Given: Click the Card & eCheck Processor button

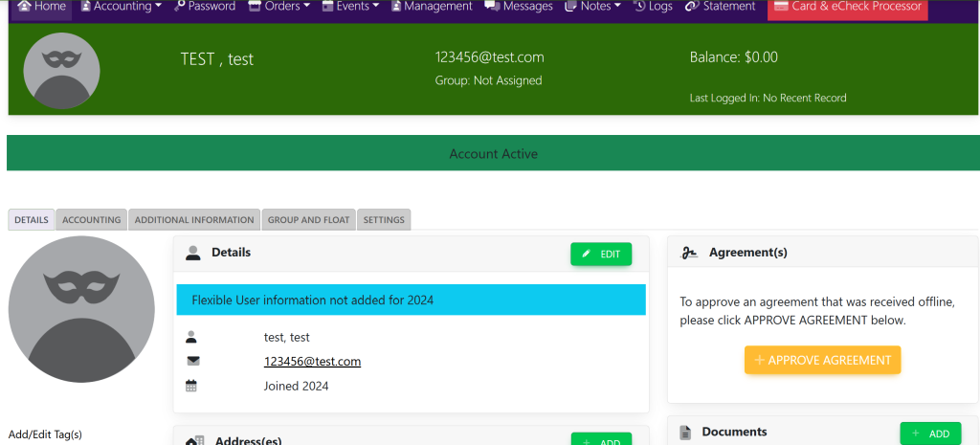Looking at the screenshot, I should [847, 8].
